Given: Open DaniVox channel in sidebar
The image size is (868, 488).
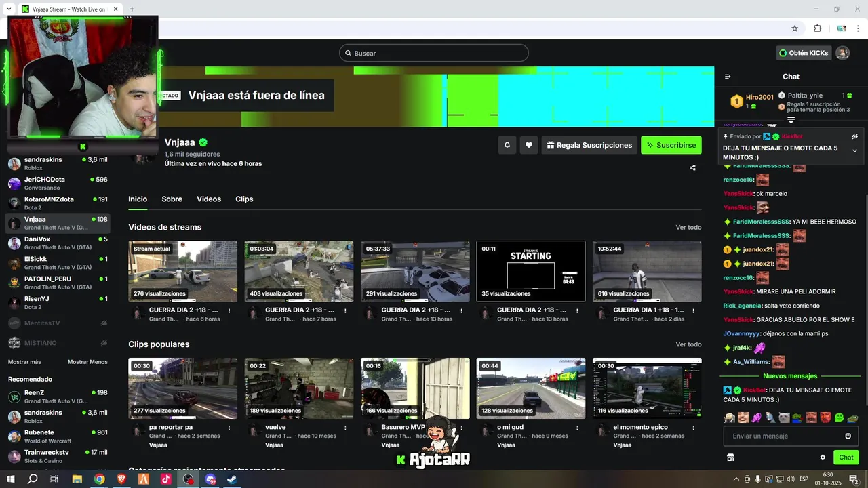Looking at the screenshot, I should tap(58, 243).
